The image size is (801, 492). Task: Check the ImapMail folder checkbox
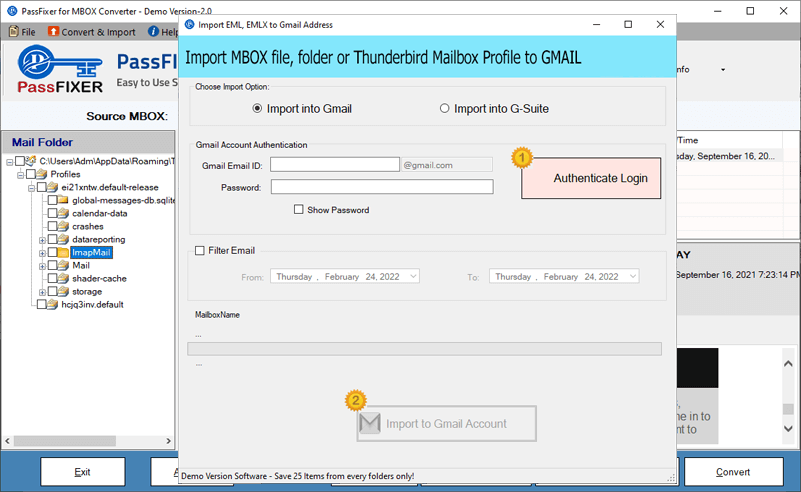coord(52,252)
